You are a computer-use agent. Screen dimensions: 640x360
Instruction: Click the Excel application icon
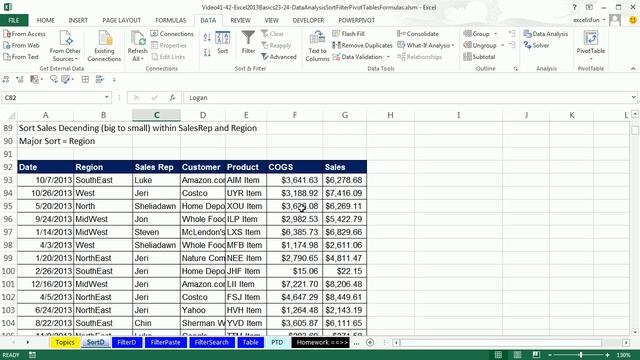pos(7,7)
